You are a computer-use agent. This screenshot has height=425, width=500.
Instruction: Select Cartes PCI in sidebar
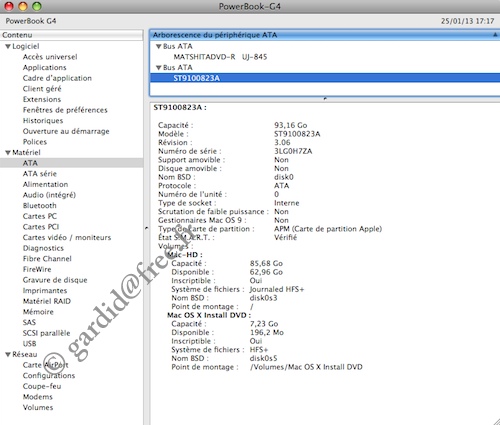[x=41, y=227]
